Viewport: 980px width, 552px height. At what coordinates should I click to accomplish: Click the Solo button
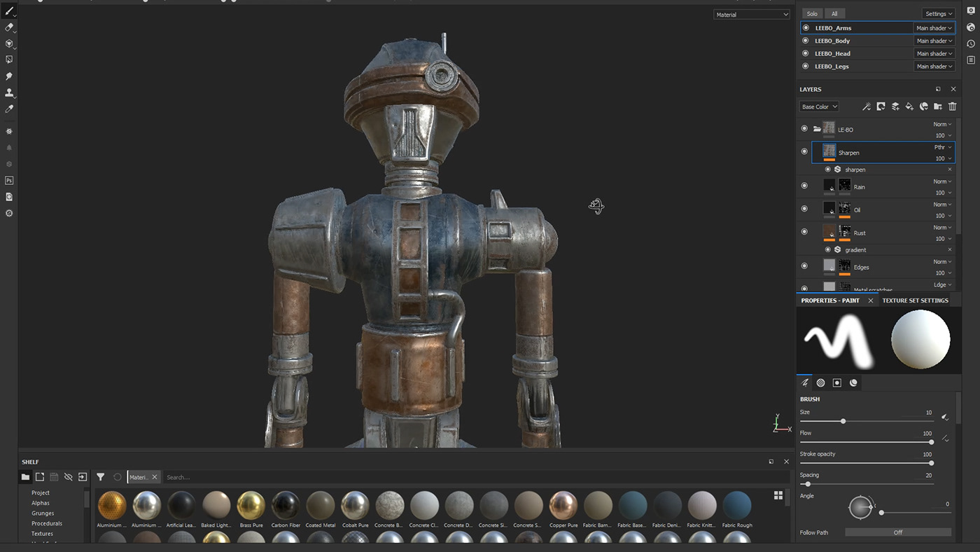[812, 13]
